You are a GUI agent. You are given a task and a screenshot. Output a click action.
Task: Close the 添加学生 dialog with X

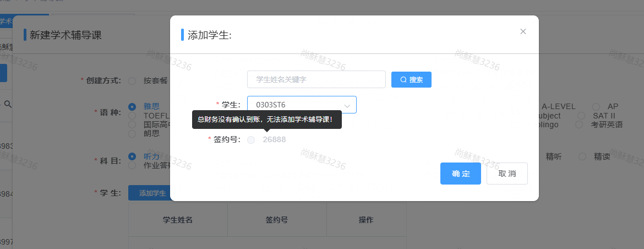pyautogui.click(x=523, y=31)
